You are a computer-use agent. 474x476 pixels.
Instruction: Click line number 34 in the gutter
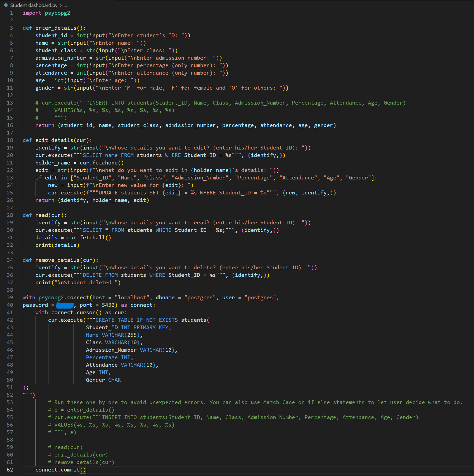pyautogui.click(x=10, y=260)
